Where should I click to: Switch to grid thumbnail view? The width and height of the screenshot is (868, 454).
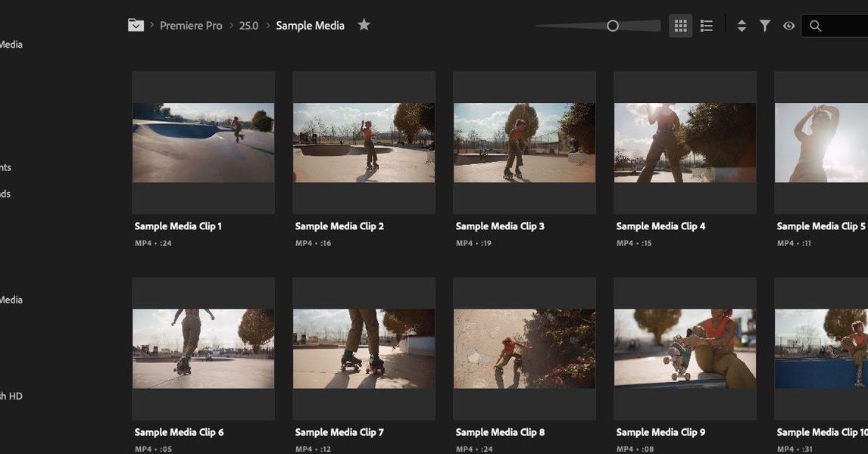[680, 26]
